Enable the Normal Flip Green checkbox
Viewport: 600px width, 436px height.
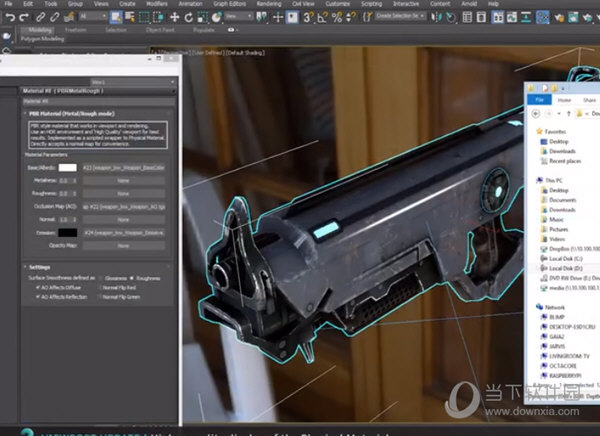click(100, 297)
